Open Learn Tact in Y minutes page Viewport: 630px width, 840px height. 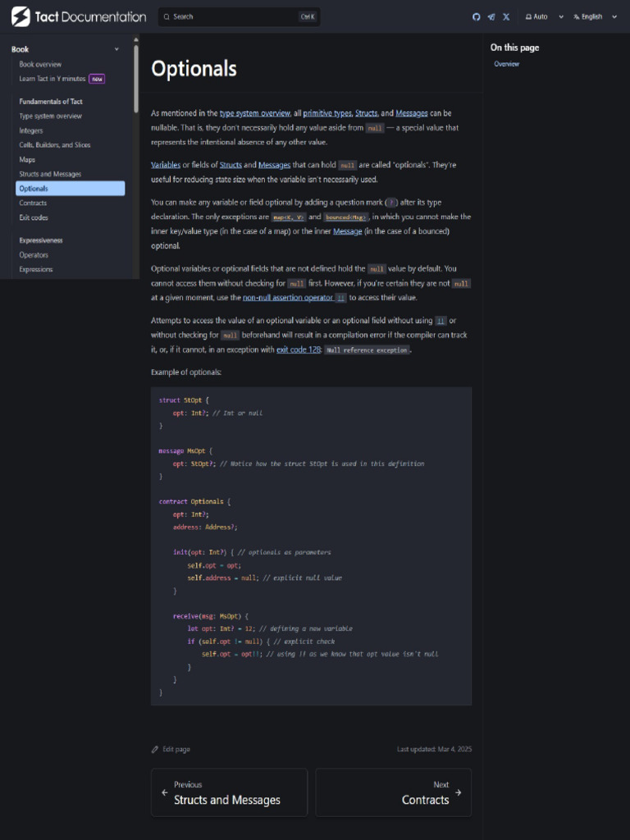pyautogui.click(x=52, y=79)
